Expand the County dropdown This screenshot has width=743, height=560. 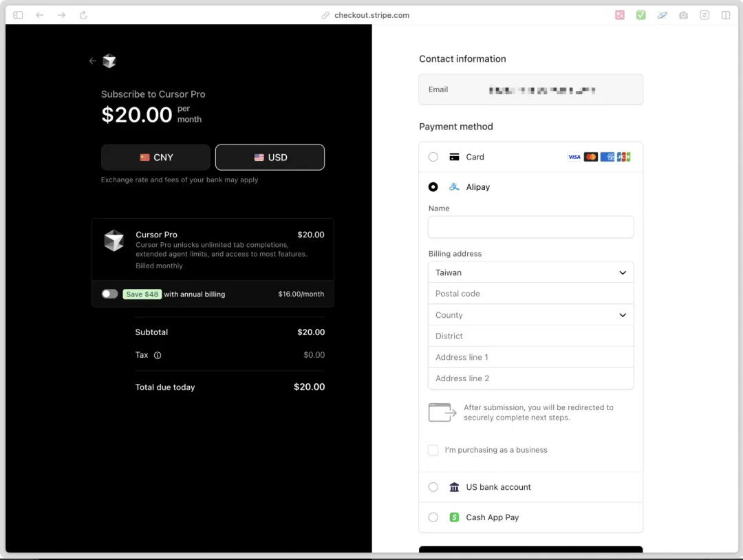tap(530, 315)
